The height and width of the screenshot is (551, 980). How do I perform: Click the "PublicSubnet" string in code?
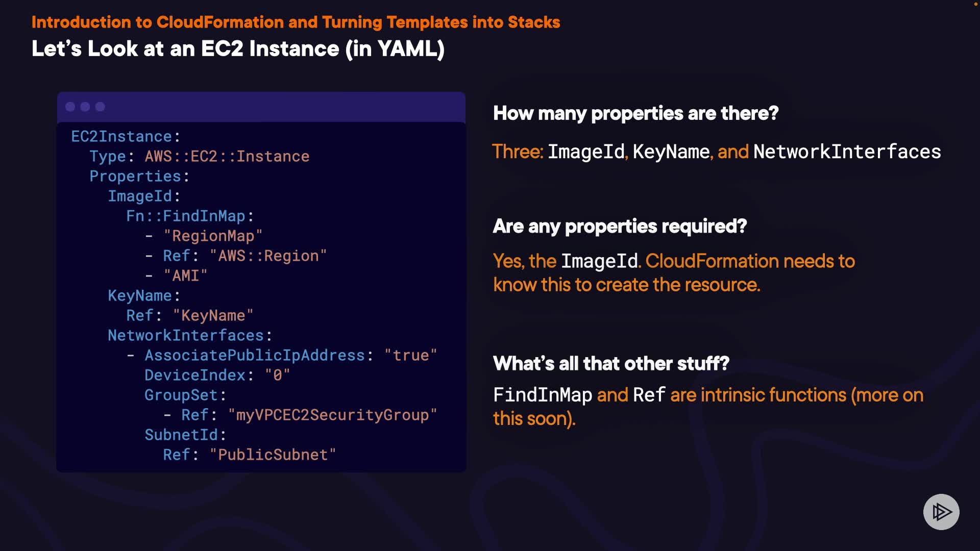point(273,455)
